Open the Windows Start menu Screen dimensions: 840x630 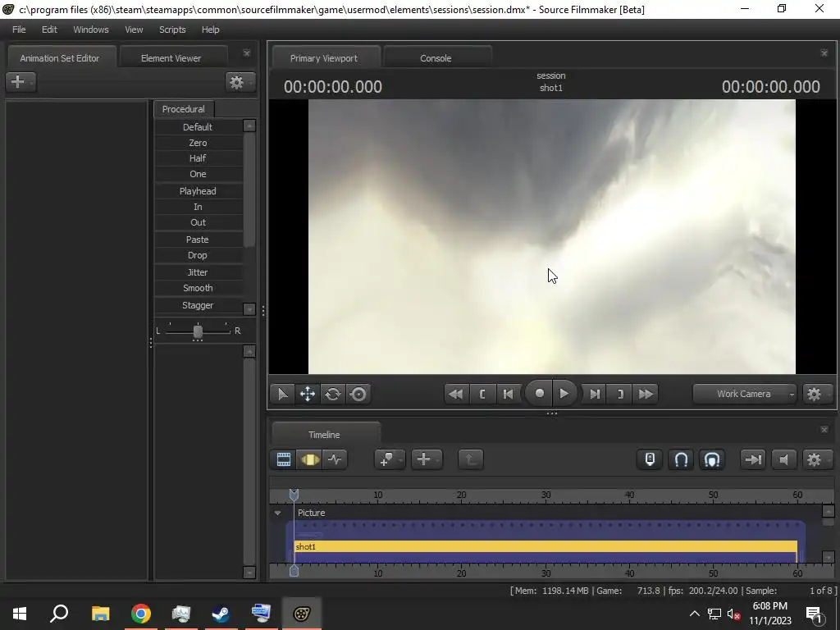click(x=20, y=614)
